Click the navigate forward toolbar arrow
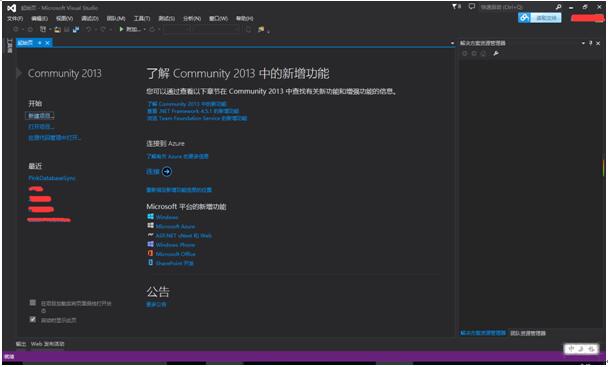The image size is (608, 367). pos(30,29)
